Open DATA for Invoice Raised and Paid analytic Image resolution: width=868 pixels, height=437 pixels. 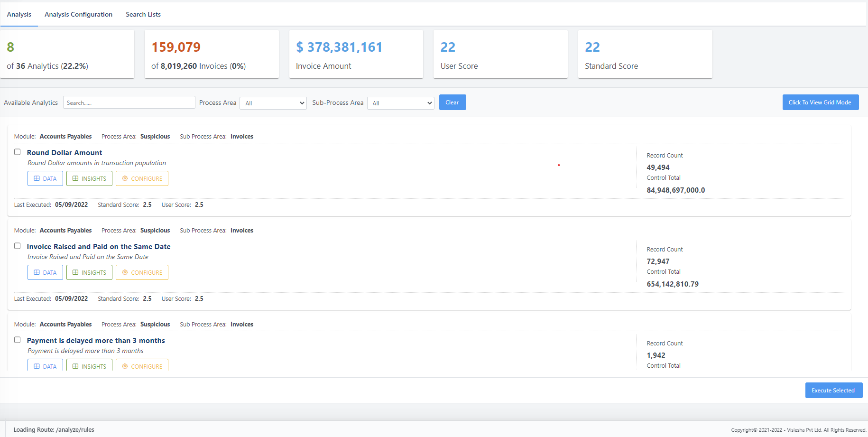(45, 272)
